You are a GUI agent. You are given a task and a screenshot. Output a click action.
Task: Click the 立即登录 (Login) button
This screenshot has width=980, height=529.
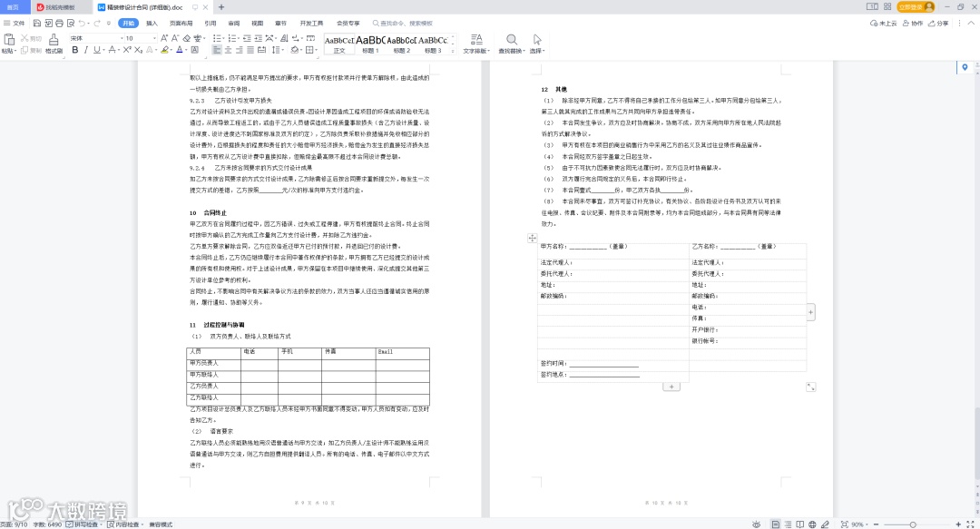tap(916, 7)
